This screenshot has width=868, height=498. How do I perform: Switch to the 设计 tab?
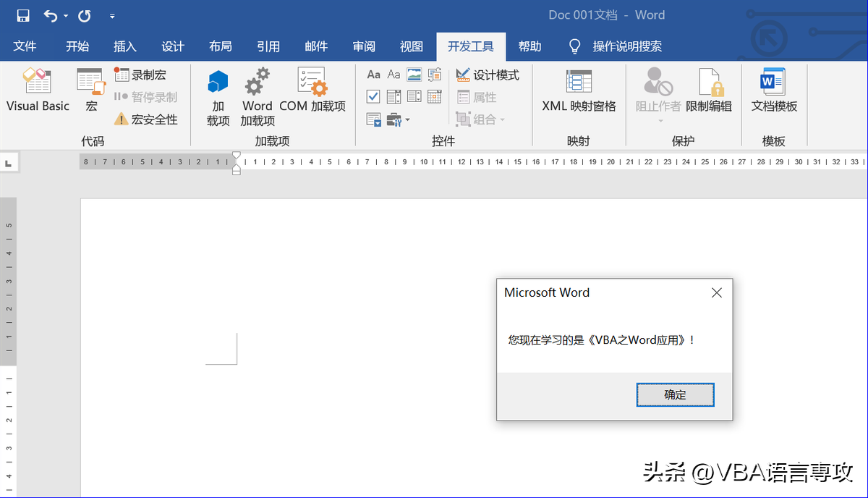pos(173,46)
